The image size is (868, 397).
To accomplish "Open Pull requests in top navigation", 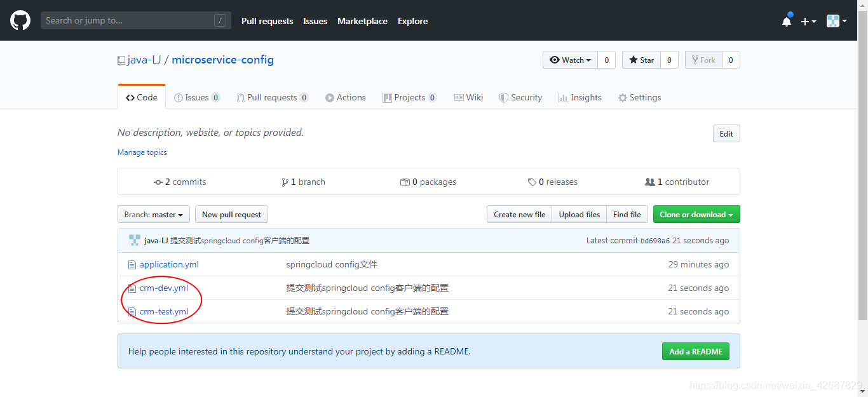I will [267, 21].
